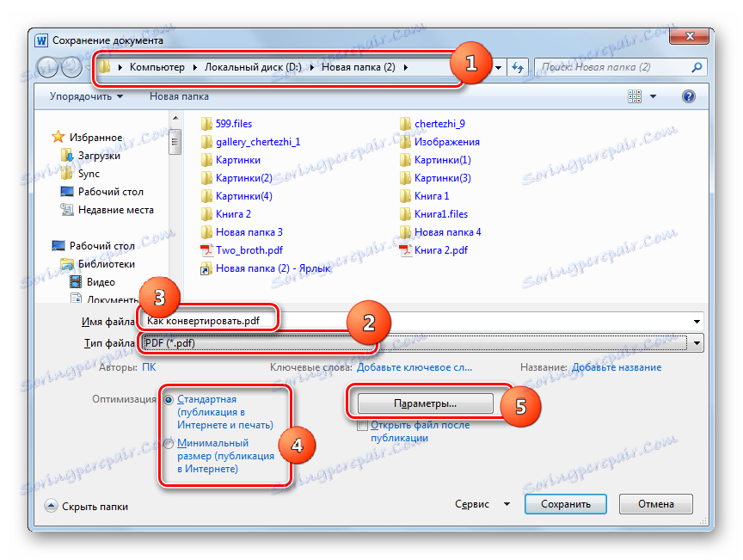Click the Отмена button
Image resolution: width=743 pixels, height=560 pixels.
[656, 504]
